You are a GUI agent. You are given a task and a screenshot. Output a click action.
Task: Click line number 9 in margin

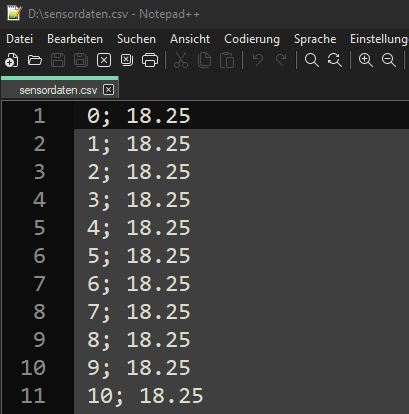point(39,340)
